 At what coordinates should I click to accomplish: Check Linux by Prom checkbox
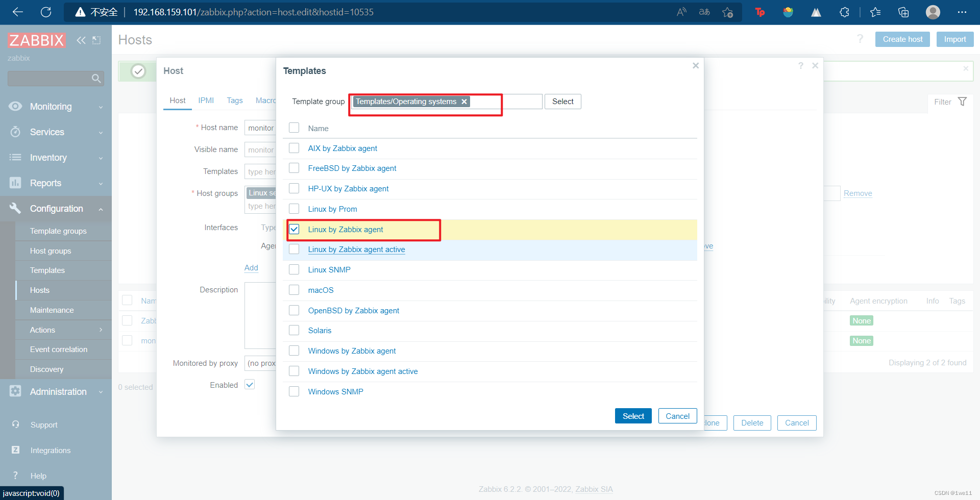[x=294, y=209]
